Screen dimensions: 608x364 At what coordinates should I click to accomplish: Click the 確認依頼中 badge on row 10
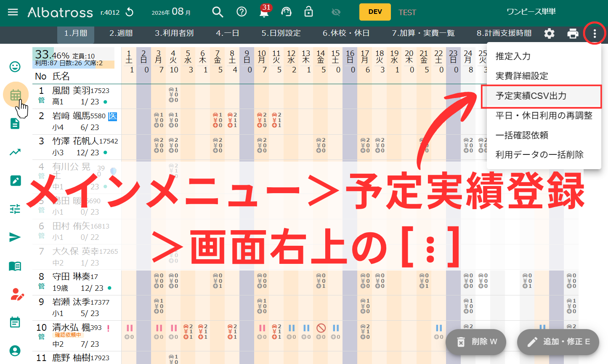(x=68, y=335)
